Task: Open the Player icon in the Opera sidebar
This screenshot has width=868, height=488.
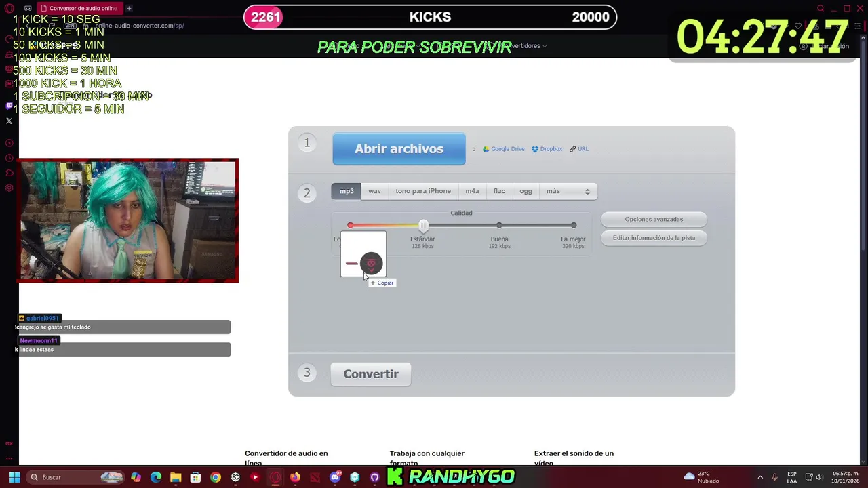Action: 9,143
